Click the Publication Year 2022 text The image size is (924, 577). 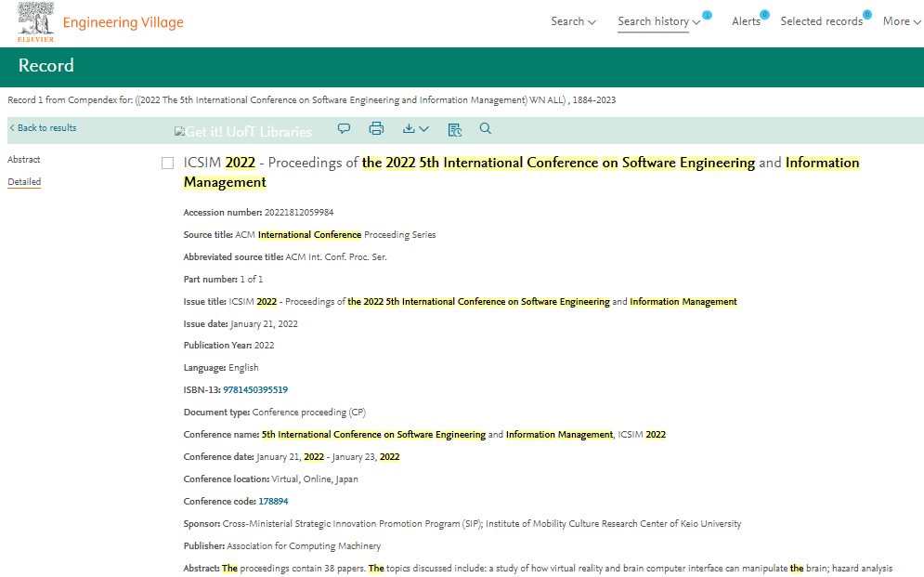228,346
